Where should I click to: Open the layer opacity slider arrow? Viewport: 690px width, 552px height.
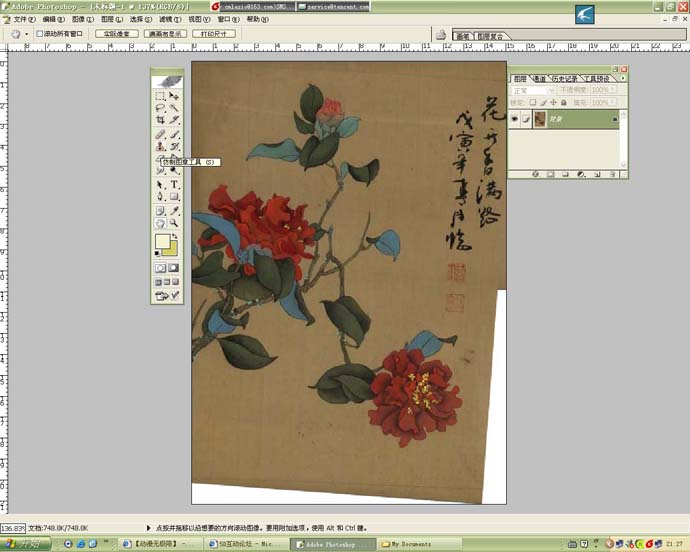pos(613,90)
